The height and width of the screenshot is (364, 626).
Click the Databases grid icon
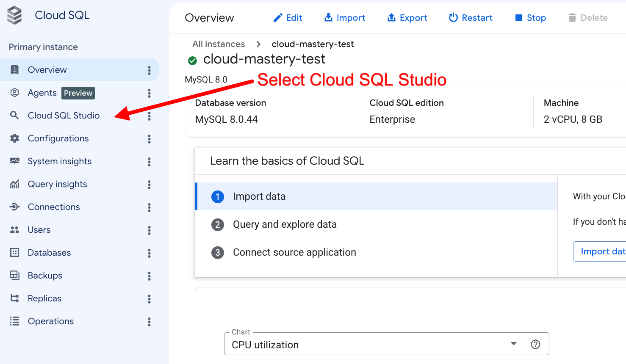pos(14,253)
